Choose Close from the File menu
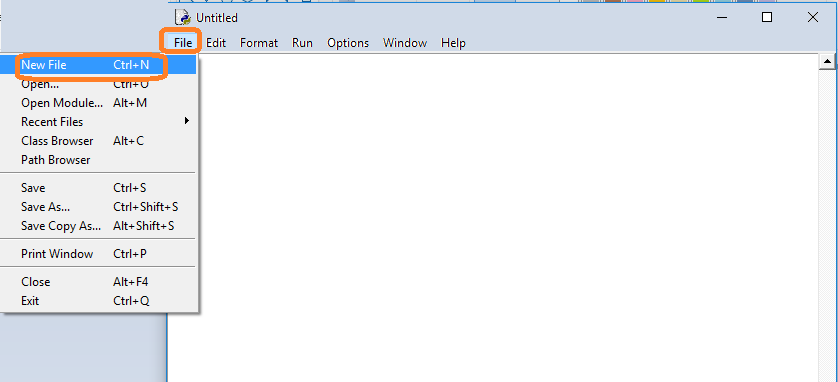The image size is (838, 382). pos(98,282)
